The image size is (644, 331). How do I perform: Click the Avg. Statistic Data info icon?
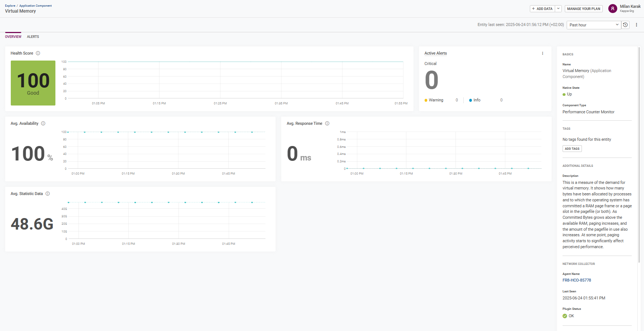pos(48,194)
